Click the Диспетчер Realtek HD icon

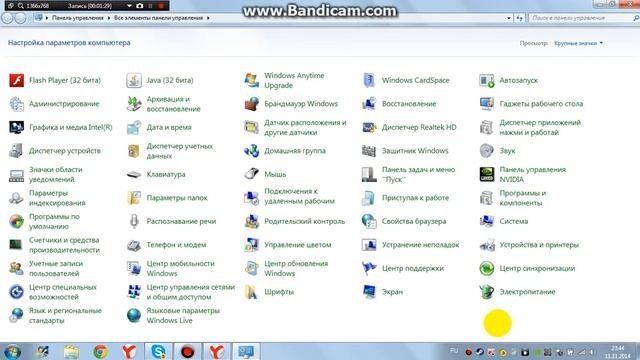(369, 127)
